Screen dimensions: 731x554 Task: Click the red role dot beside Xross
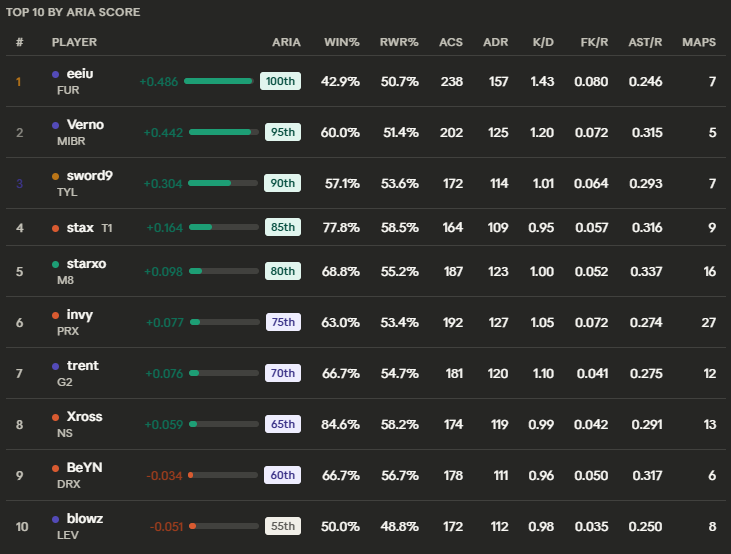click(x=55, y=417)
